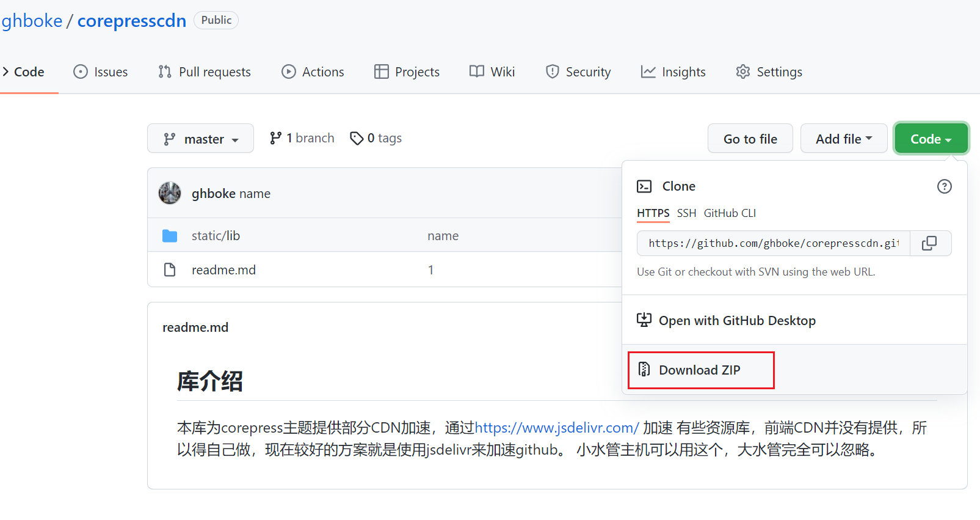Click the Projects table icon
980x520 pixels.
pos(382,72)
